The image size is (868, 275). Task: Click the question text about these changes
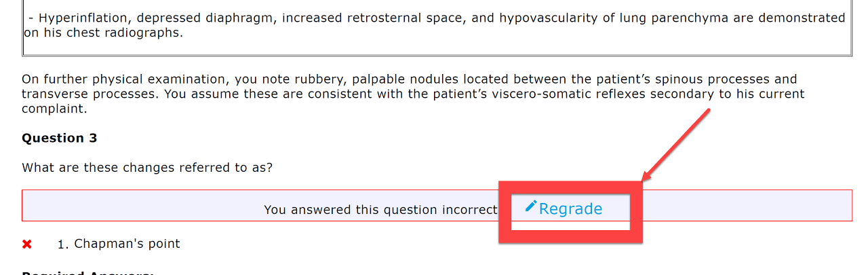147,167
